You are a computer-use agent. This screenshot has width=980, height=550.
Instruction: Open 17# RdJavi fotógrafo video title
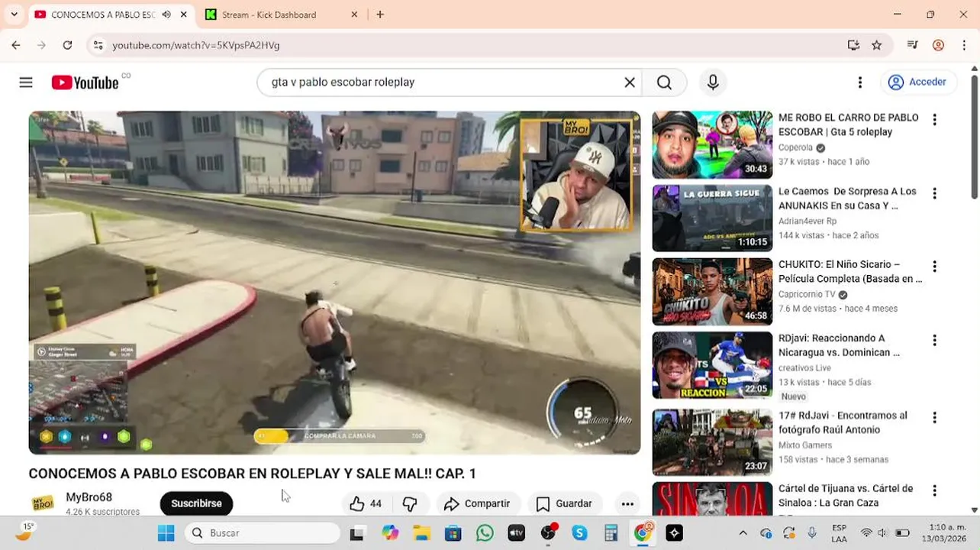click(x=843, y=422)
